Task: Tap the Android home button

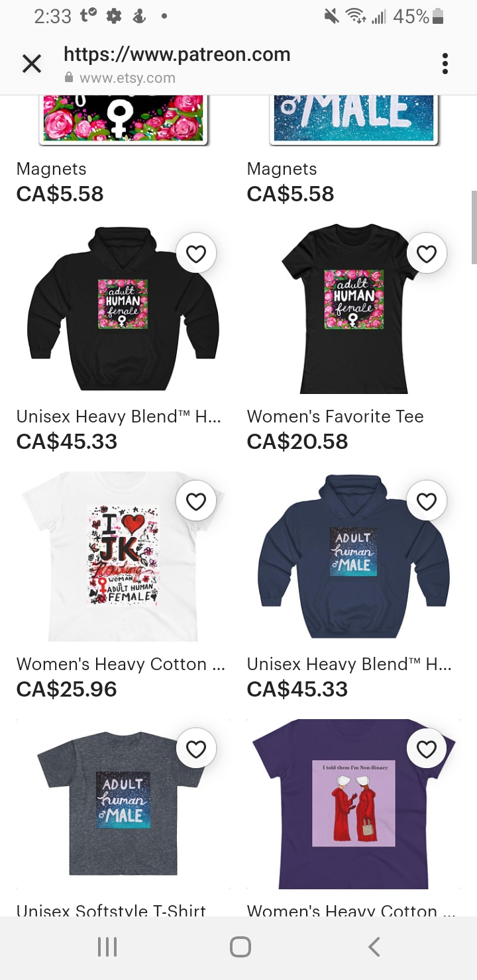Action: coord(240,947)
